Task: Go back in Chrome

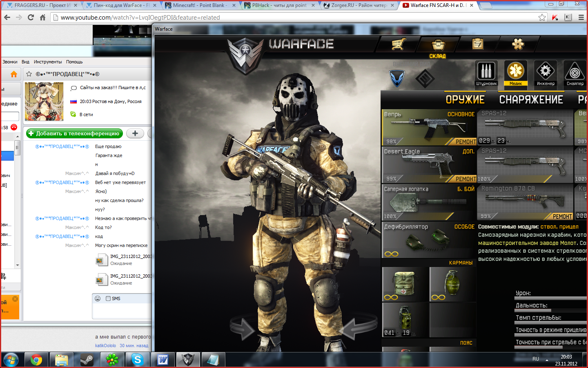Action: coord(7,17)
